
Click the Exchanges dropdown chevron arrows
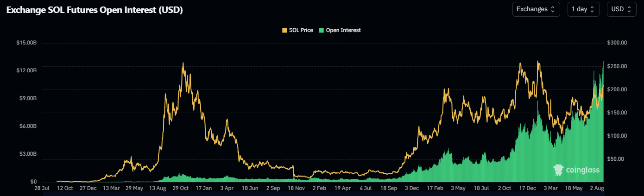pos(553,9)
